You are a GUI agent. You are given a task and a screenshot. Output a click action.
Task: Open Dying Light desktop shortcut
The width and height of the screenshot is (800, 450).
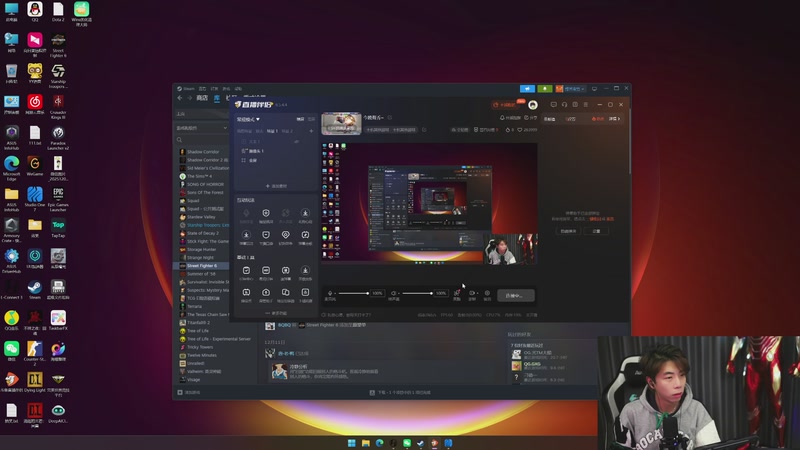click(x=35, y=382)
